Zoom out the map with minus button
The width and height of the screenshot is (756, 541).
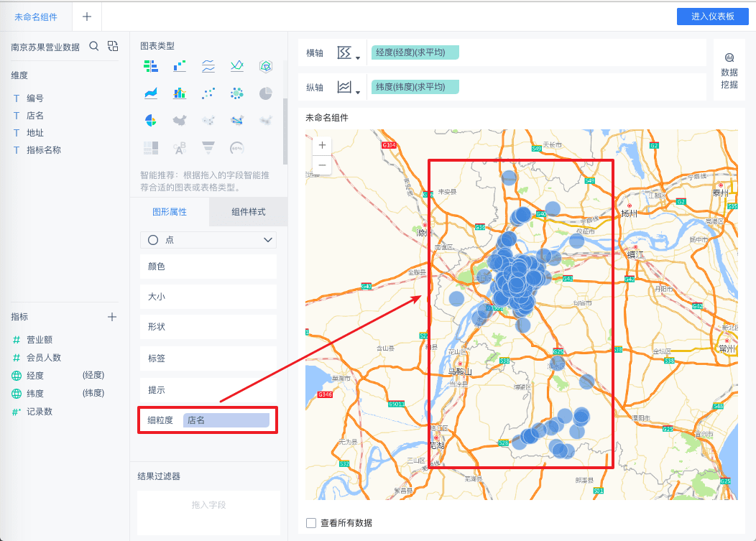pos(322,165)
